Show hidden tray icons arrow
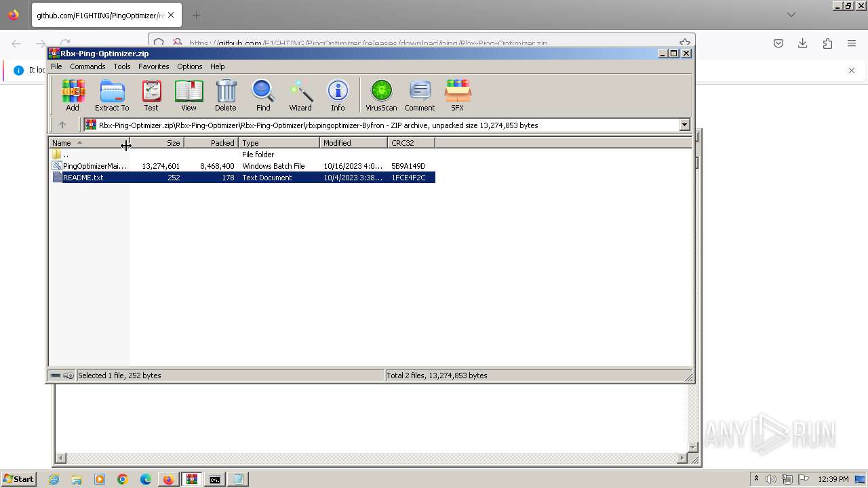868x488 pixels. (756, 479)
